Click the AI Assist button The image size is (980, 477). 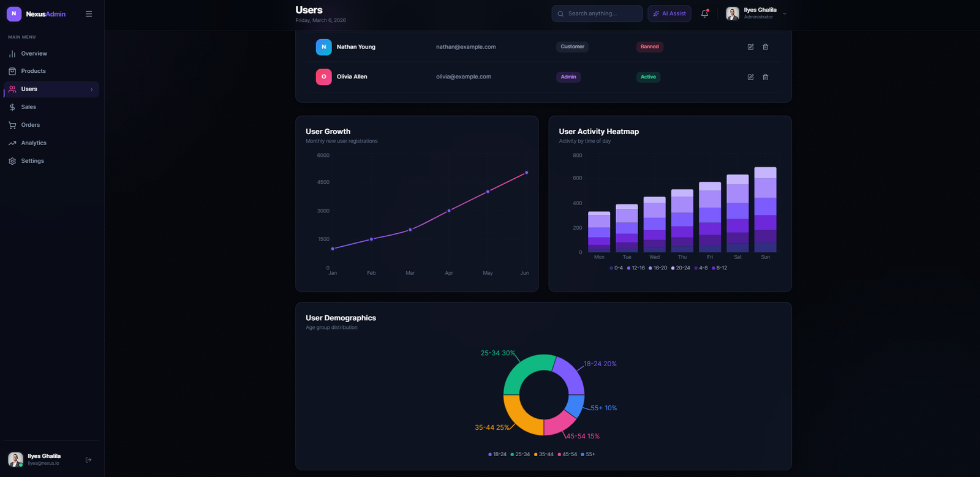669,13
